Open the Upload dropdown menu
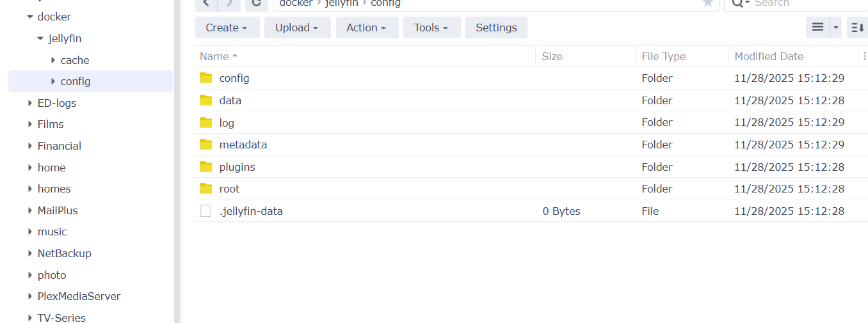This screenshot has width=868, height=323. pyautogui.click(x=297, y=28)
